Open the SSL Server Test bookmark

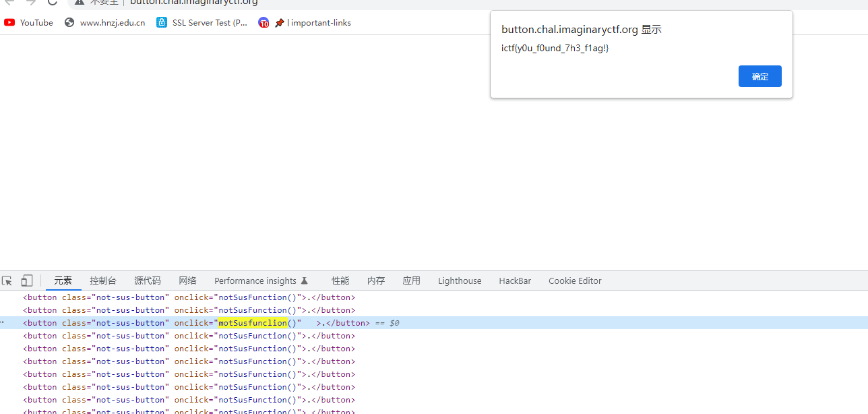(x=202, y=22)
